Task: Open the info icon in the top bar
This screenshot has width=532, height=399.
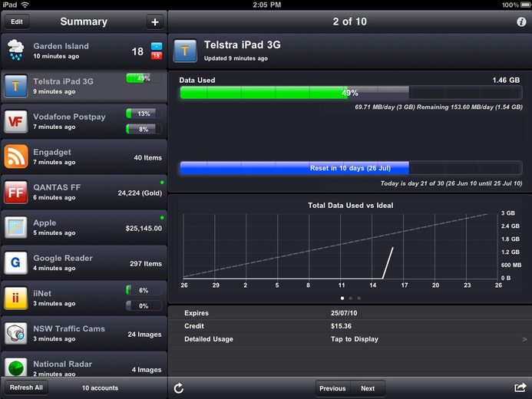Action: (x=521, y=21)
